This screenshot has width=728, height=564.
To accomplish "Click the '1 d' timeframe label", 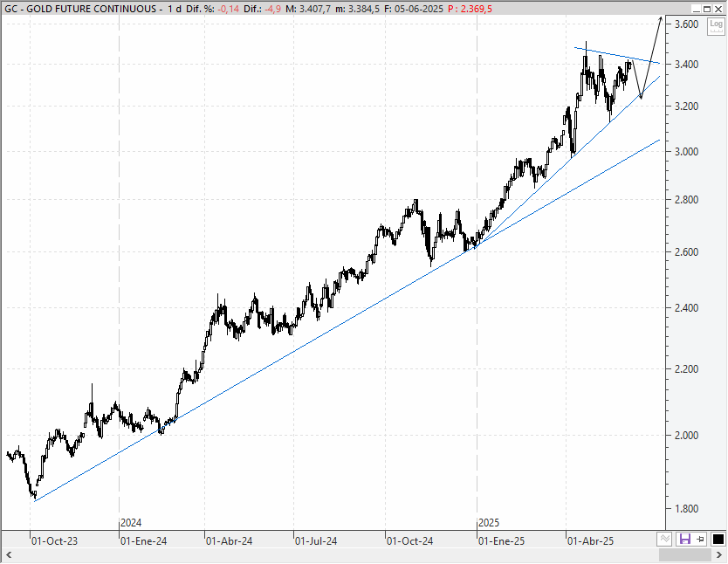I will coord(175,9).
